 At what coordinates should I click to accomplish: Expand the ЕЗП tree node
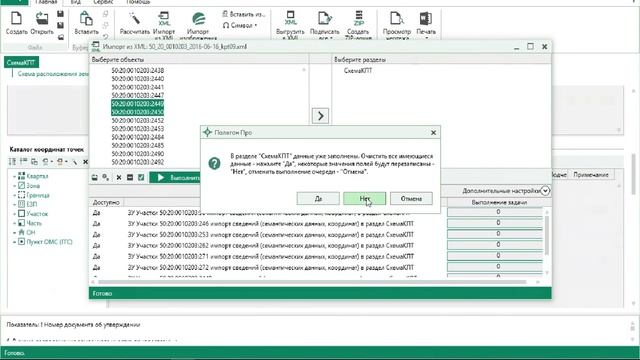[14, 204]
